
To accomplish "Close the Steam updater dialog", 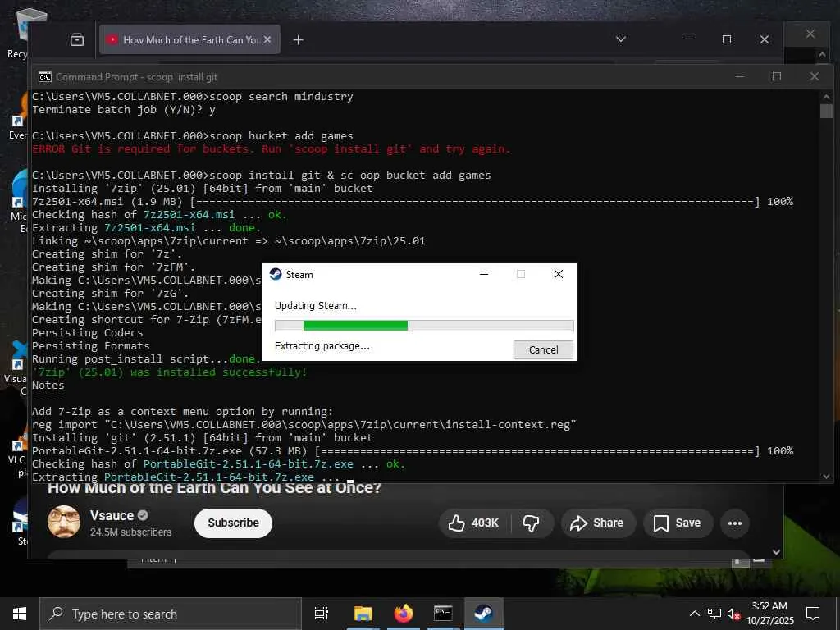I will click(558, 274).
